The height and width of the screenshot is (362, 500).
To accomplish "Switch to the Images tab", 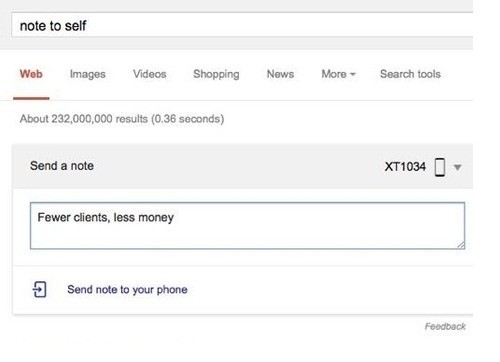I will click(x=88, y=74).
